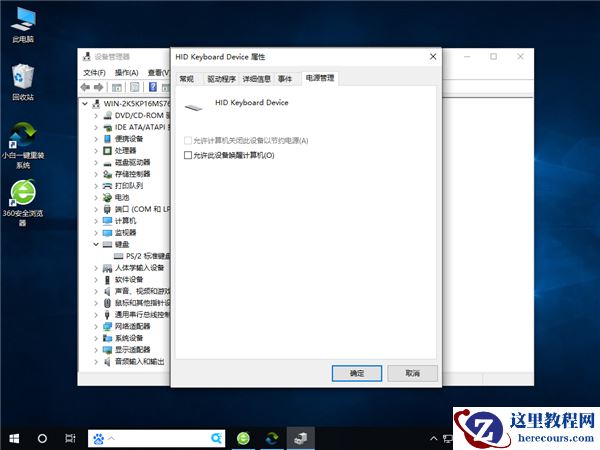Expand the 声音、视频和游戏 tree node
This screenshot has width=600, height=450.
(x=96, y=292)
